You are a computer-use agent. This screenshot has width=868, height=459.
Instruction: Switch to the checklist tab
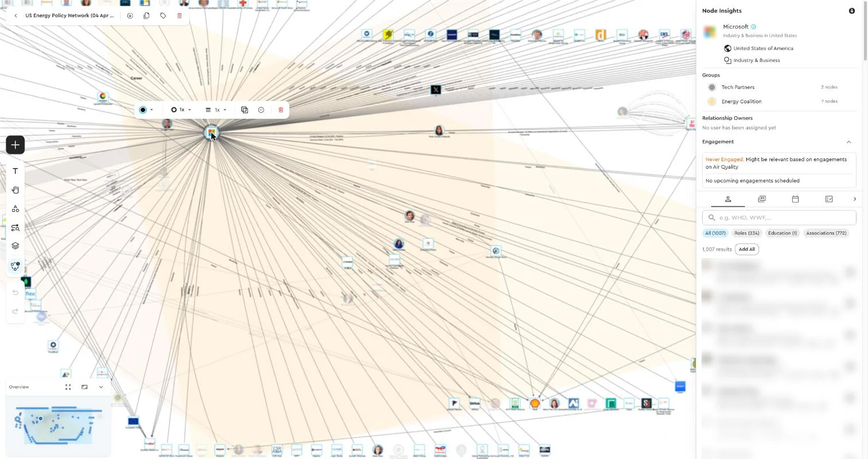coord(829,199)
